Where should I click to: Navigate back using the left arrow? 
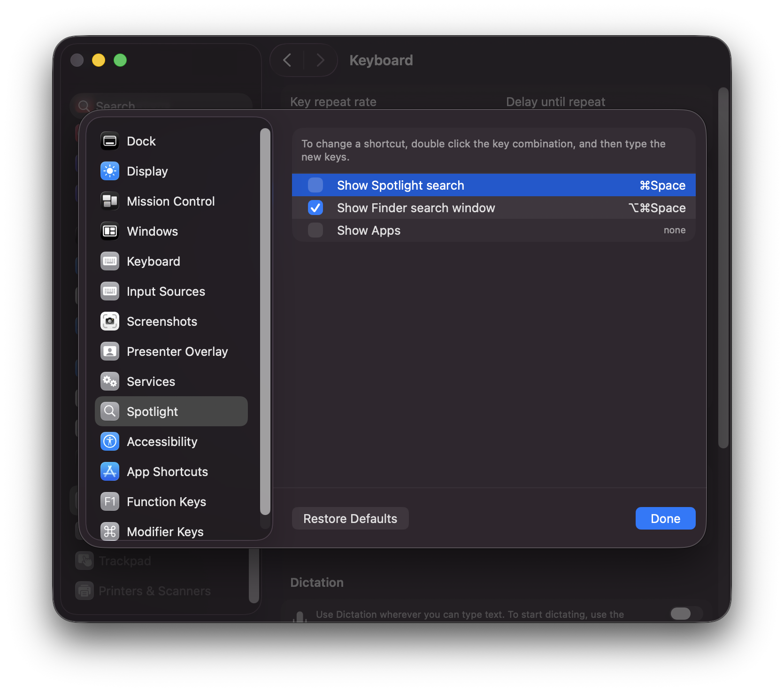coord(287,60)
